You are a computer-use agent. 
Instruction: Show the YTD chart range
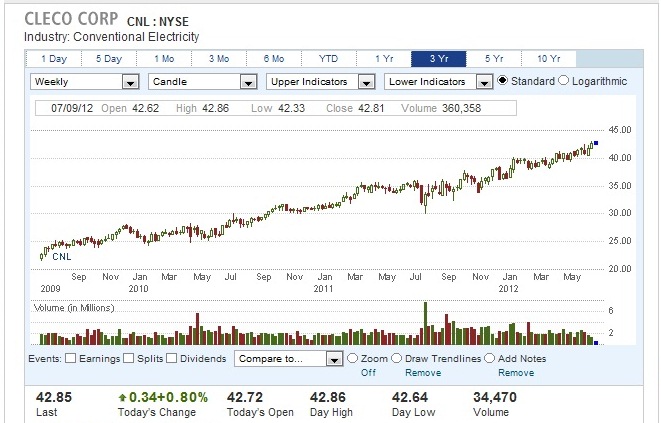329,59
